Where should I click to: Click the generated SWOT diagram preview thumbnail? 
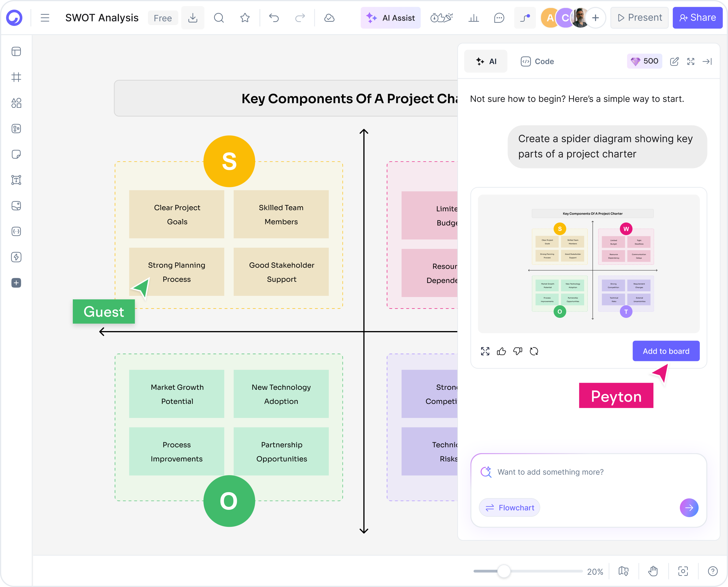pyautogui.click(x=589, y=264)
